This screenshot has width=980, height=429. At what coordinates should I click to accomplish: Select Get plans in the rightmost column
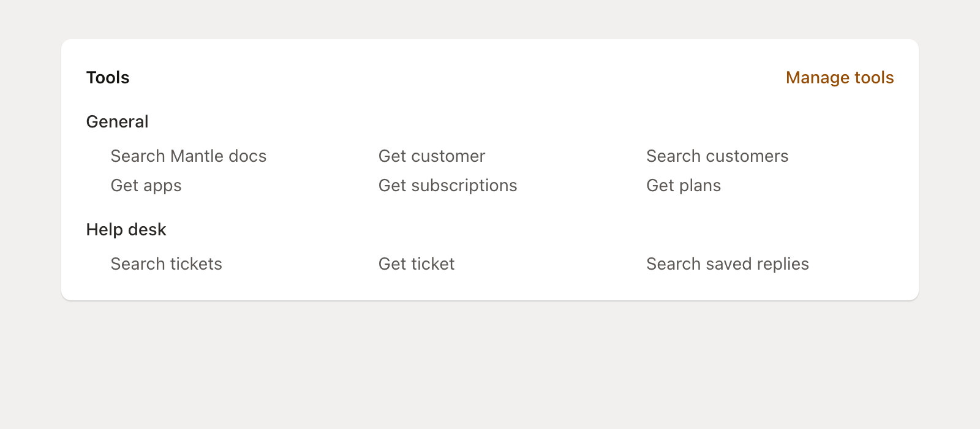[x=684, y=186]
